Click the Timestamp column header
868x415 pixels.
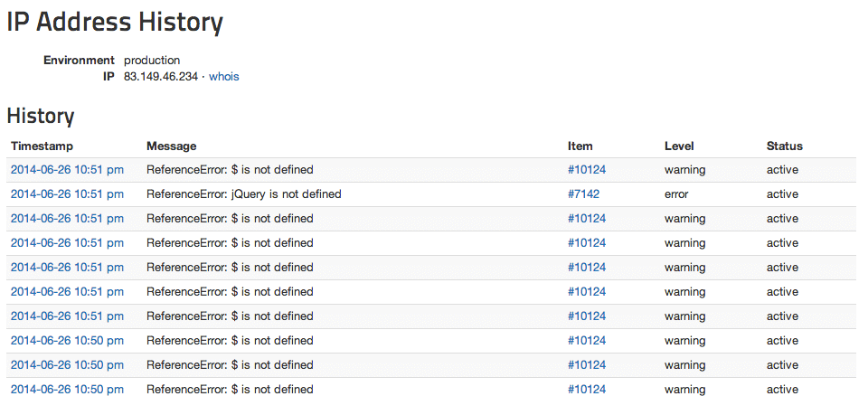(x=42, y=146)
